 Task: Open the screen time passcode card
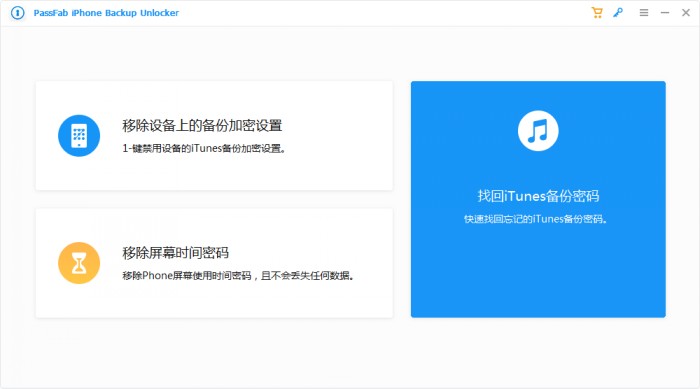pos(214,263)
